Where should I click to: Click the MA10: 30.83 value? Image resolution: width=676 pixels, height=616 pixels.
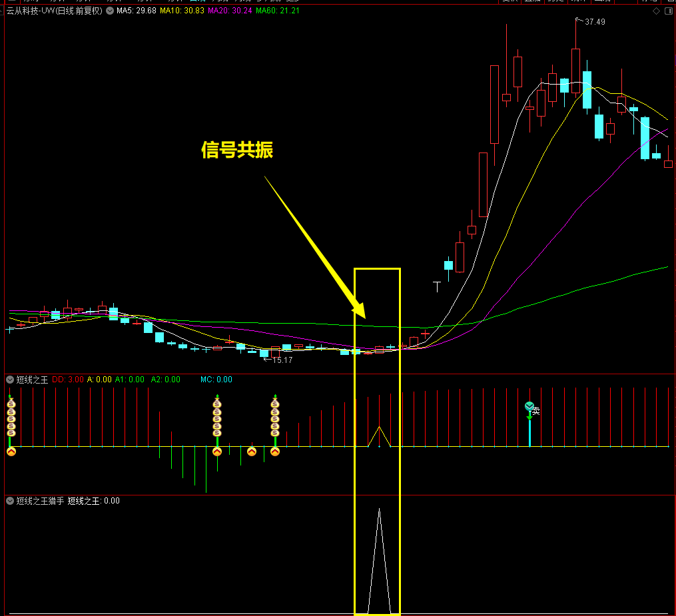point(182,11)
